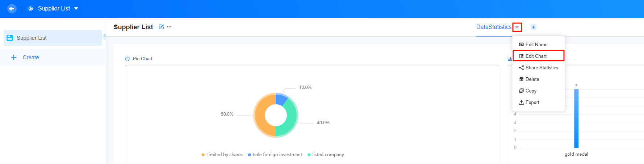Collapse the sidebar using the chevron handle
Viewport: 644px width, 164px height.
(104, 35)
